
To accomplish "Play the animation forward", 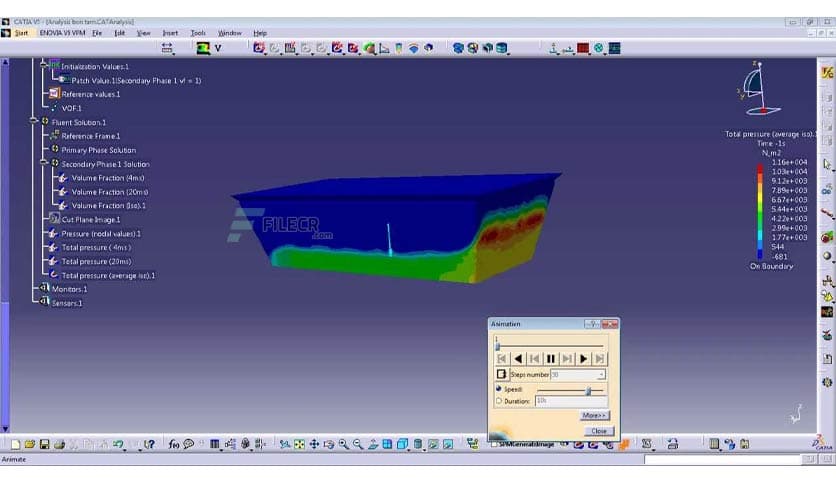I will [x=583, y=359].
